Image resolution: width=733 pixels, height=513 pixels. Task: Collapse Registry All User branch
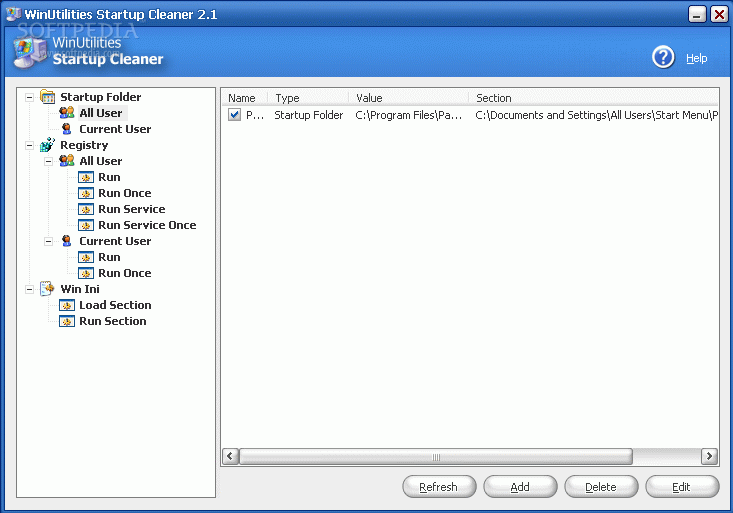[49, 161]
